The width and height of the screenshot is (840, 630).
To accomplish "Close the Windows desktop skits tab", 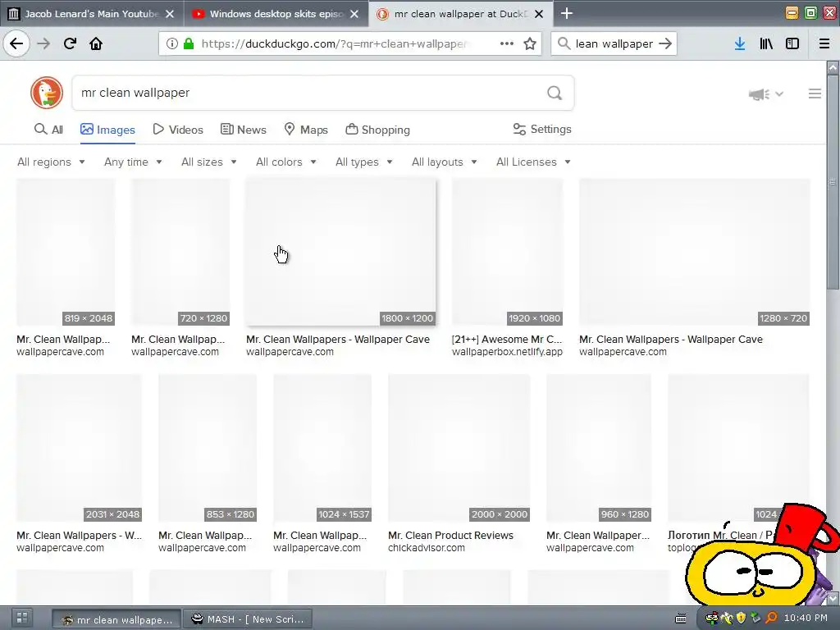I will click(x=354, y=14).
